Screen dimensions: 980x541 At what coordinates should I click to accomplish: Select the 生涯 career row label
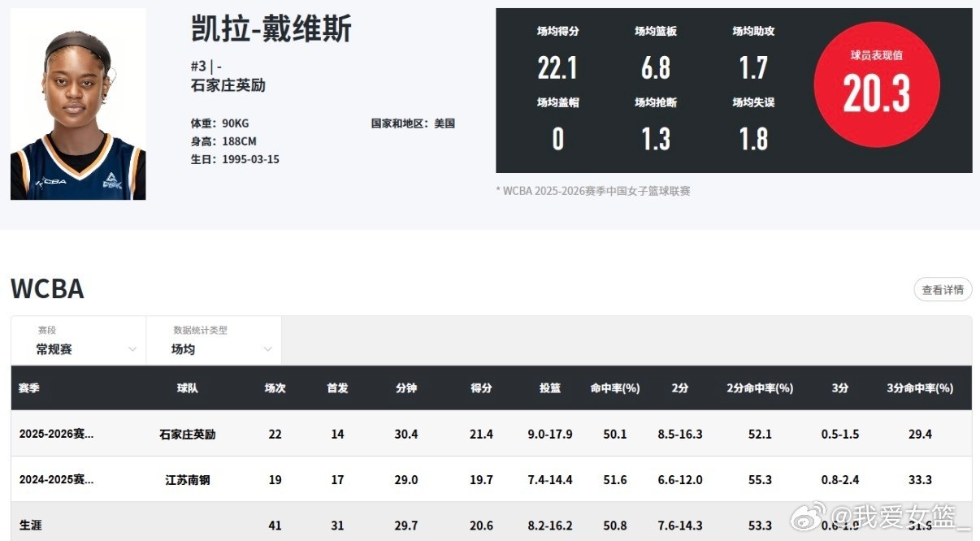coord(30,526)
